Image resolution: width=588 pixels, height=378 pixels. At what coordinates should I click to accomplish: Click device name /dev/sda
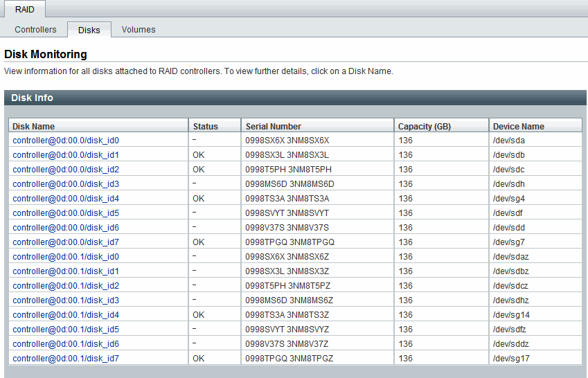coord(509,141)
